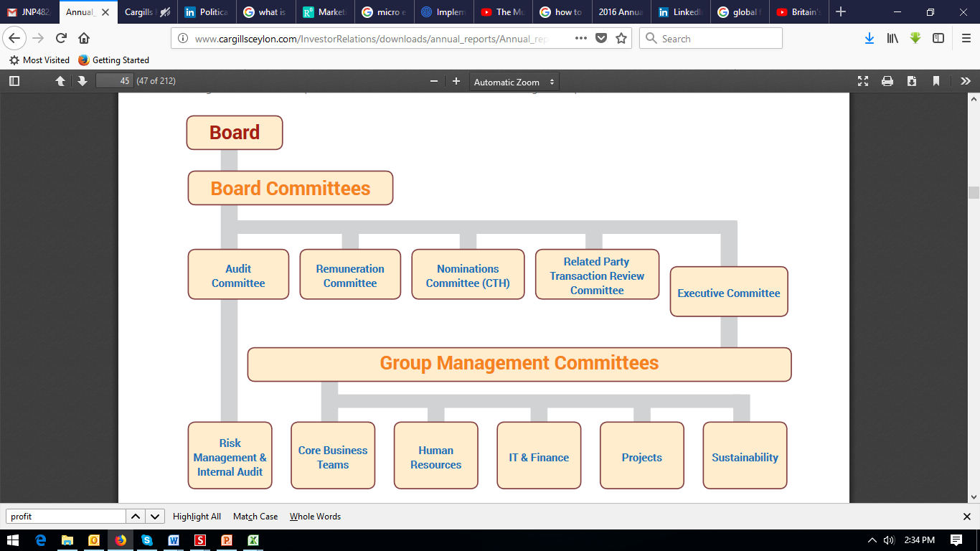Screen dimensions: 980x551
Task: Open page actions menu in the address bar
Action: (581, 39)
